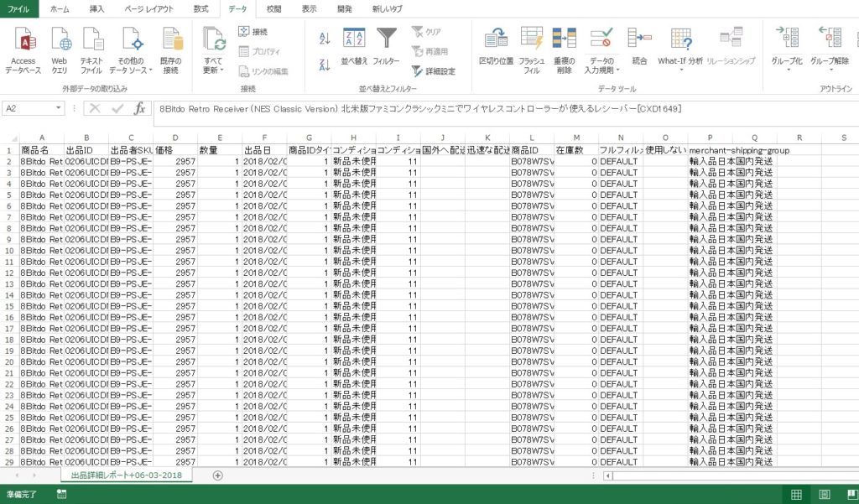Open the 開発 tab
Viewport: 859px width, 504px height.
pos(345,8)
